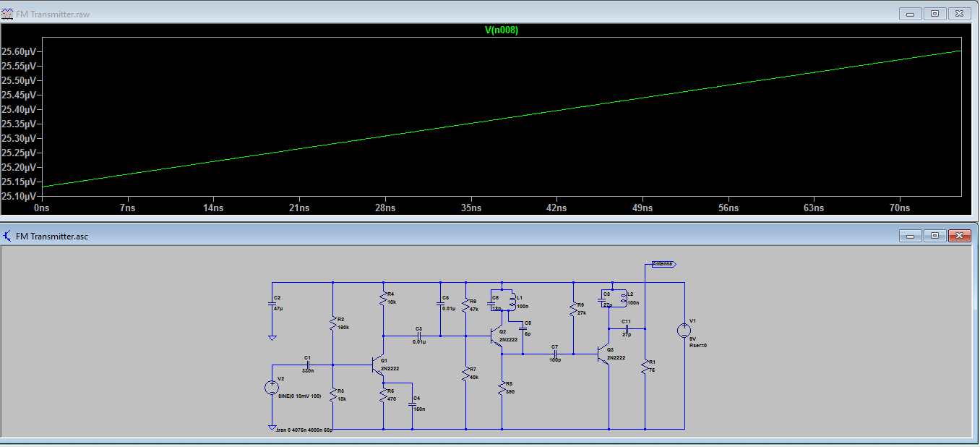The width and height of the screenshot is (980, 447).
Task: Click inductor L1 100n symbol
Action: pyautogui.click(x=512, y=302)
